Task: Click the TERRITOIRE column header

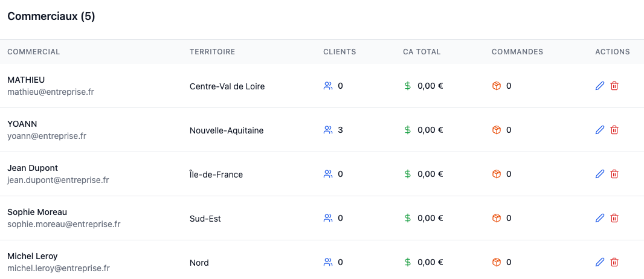Action: pos(212,52)
